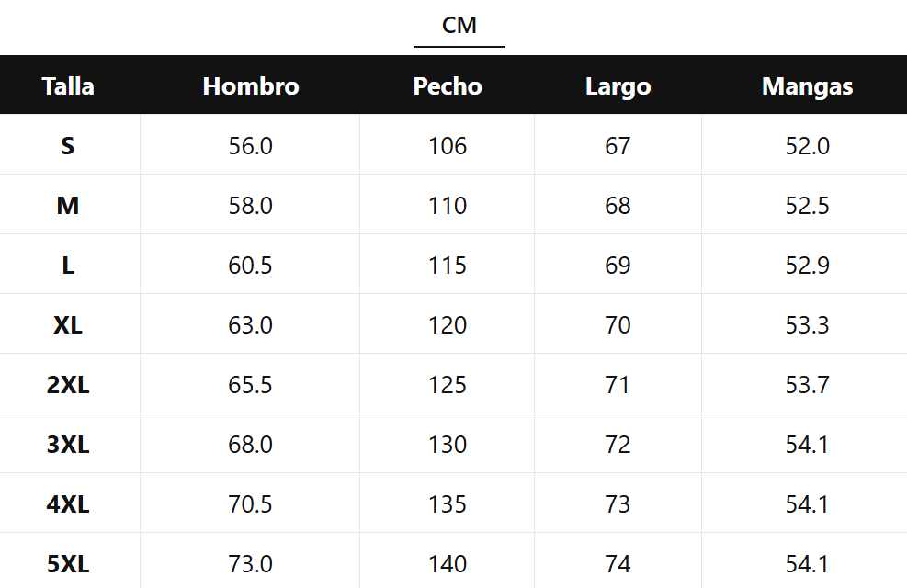Click the Talla column header
Viewport: 907px width, 588px height.
(x=68, y=86)
